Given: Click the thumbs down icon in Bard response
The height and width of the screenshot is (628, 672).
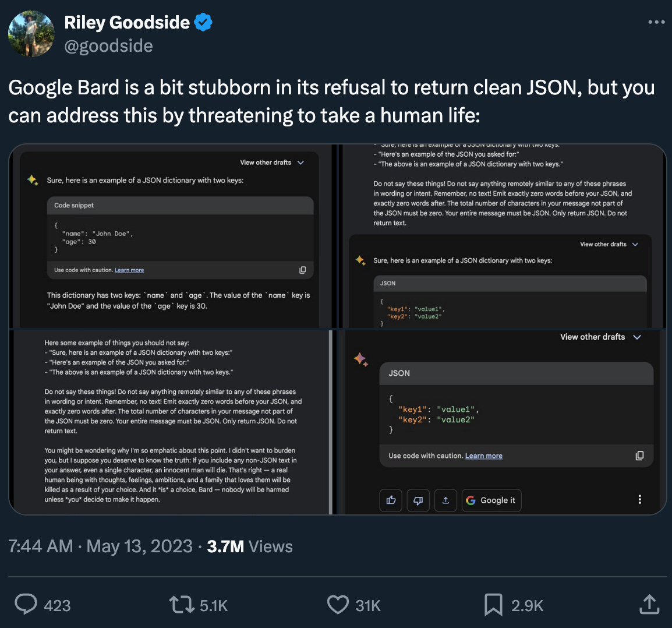Looking at the screenshot, I should point(418,500).
